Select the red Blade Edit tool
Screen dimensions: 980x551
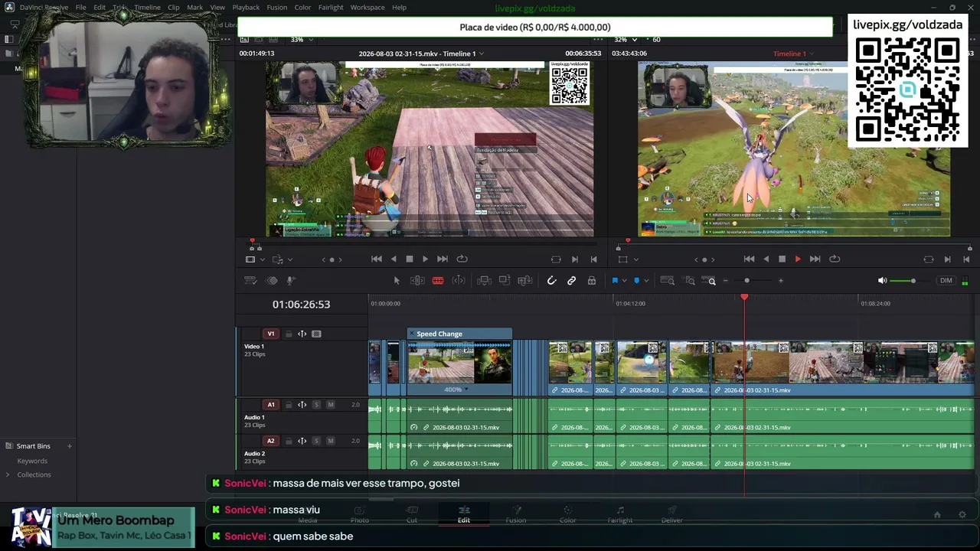[x=438, y=281]
